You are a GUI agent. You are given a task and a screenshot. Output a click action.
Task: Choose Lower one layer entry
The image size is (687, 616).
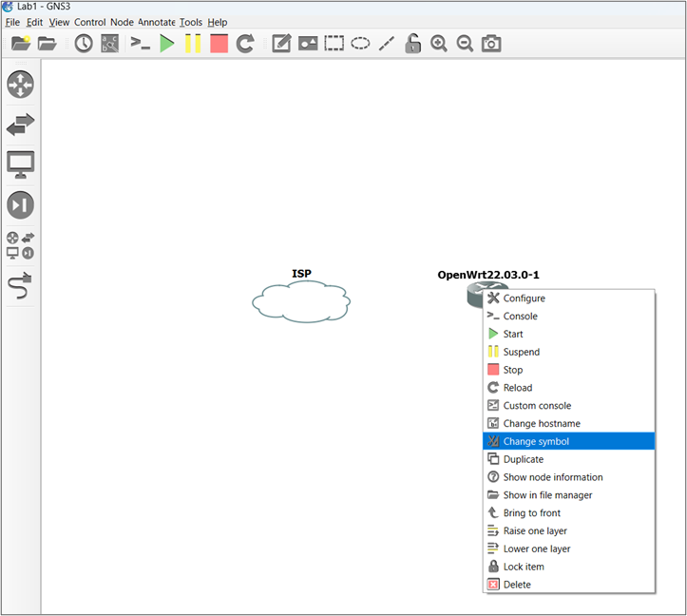(x=569, y=549)
